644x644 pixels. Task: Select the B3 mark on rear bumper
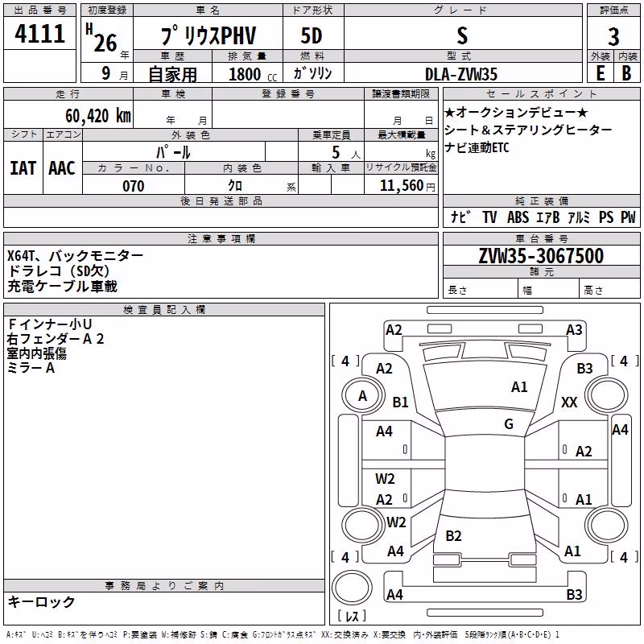coord(574,594)
